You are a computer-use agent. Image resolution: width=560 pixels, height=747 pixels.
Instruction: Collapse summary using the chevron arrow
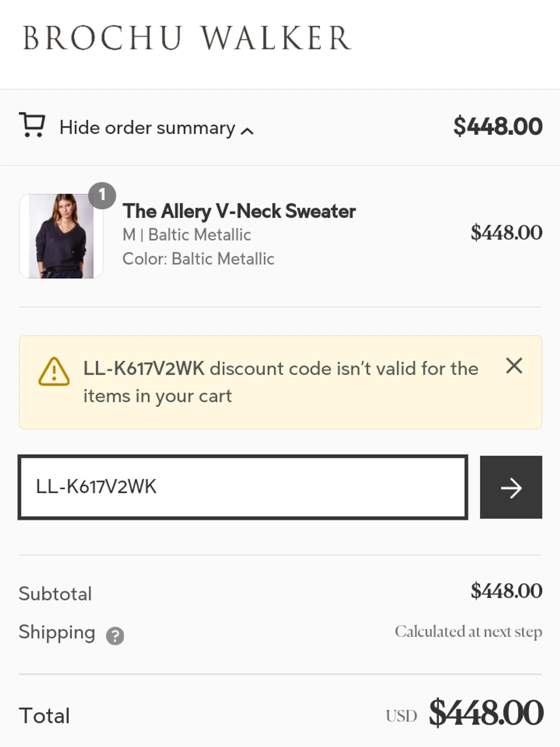247,131
